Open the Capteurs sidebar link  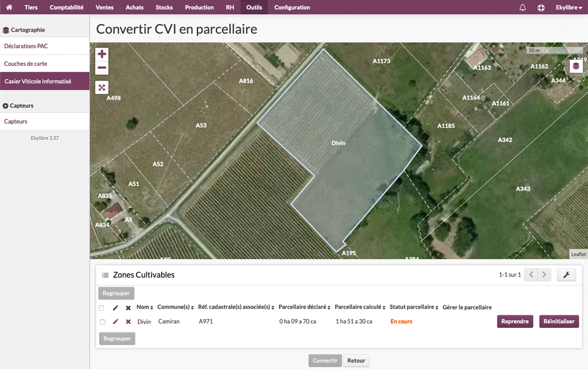pyautogui.click(x=45, y=122)
